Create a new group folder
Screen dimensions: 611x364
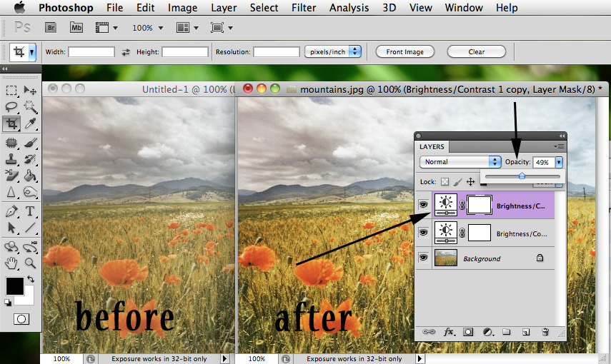506,332
